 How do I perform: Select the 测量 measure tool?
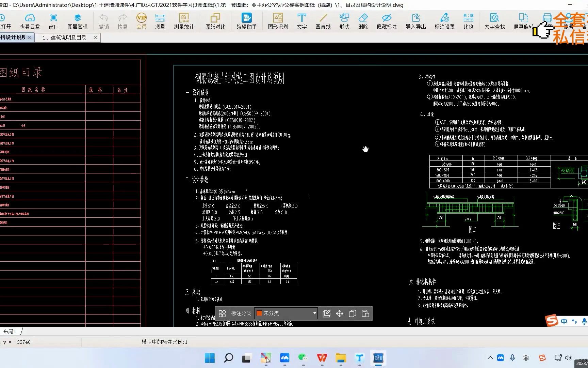(x=160, y=21)
